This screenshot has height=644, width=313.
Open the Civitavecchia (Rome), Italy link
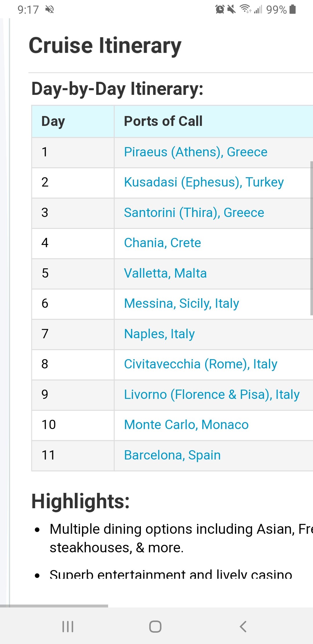pyautogui.click(x=201, y=364)
